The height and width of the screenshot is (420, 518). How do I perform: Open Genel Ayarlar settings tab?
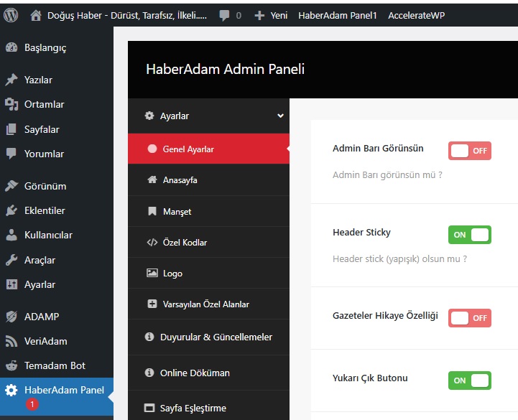(208, 149)
